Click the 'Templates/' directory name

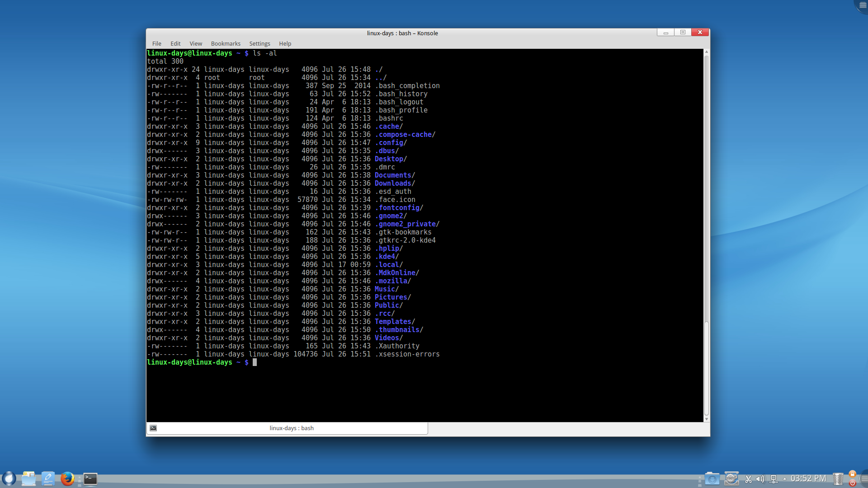click(x=395, y=322)
